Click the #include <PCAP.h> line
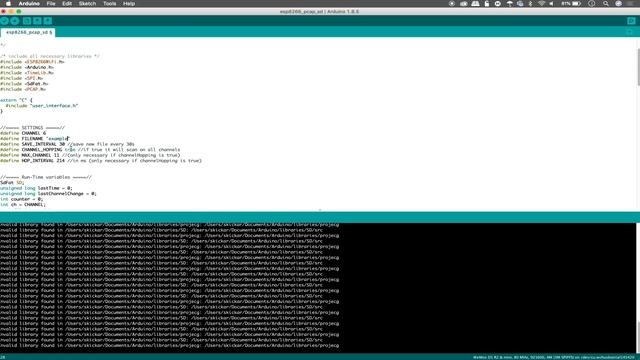The width and height of the screenshot is (640, 360). click(x=23, y=89)
